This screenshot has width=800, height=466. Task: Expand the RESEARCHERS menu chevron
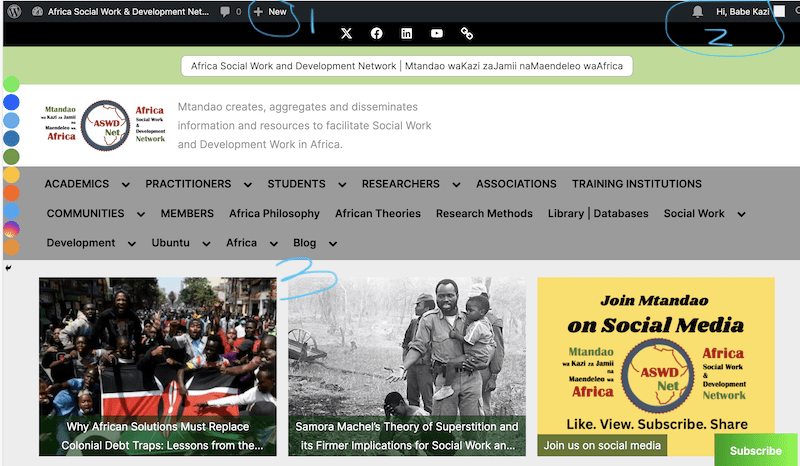tap(456, 185)
